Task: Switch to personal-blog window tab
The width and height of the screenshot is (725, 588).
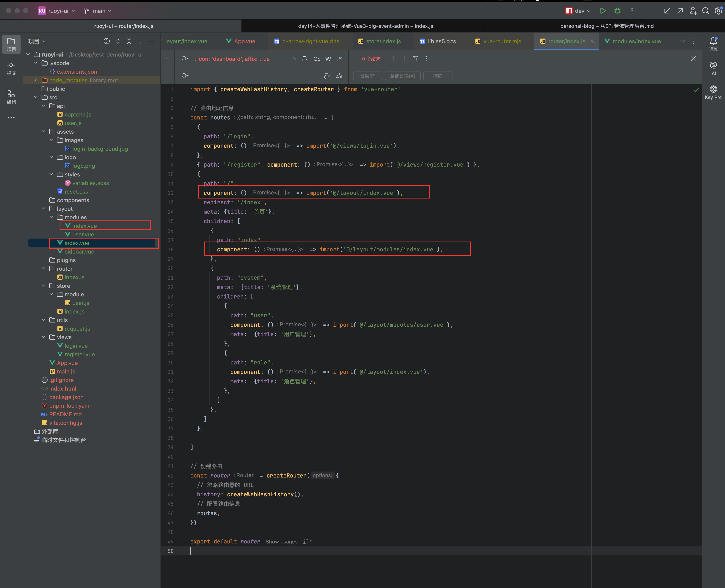Action: [x=607, y=26]
